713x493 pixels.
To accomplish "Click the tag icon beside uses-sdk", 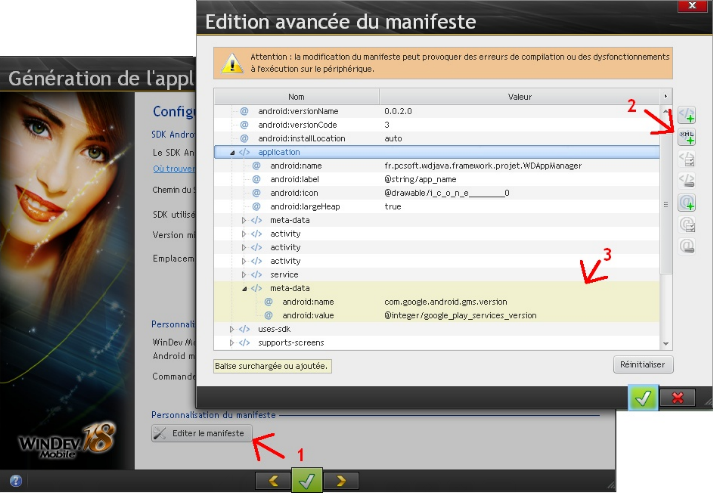I will 244,329.
